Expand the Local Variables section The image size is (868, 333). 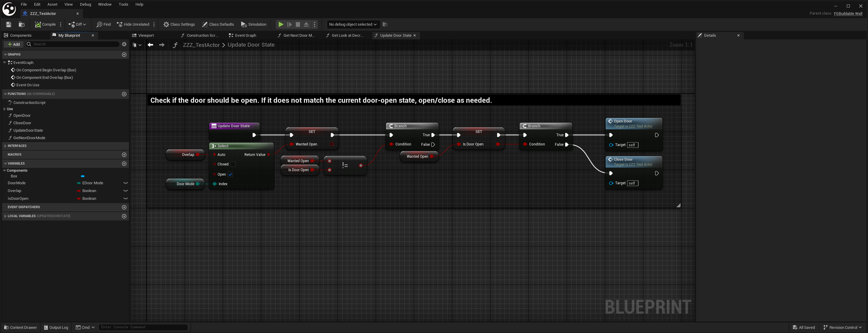click(x=5, y=216)
